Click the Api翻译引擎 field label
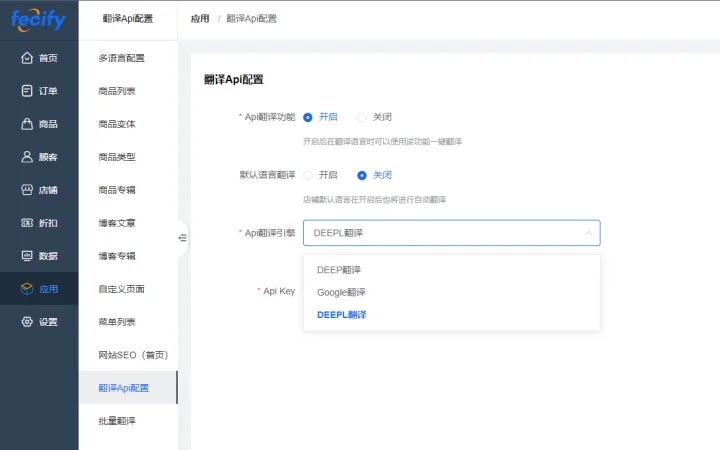Viewport: 720px width, 450px height. [x=270, y=233]
